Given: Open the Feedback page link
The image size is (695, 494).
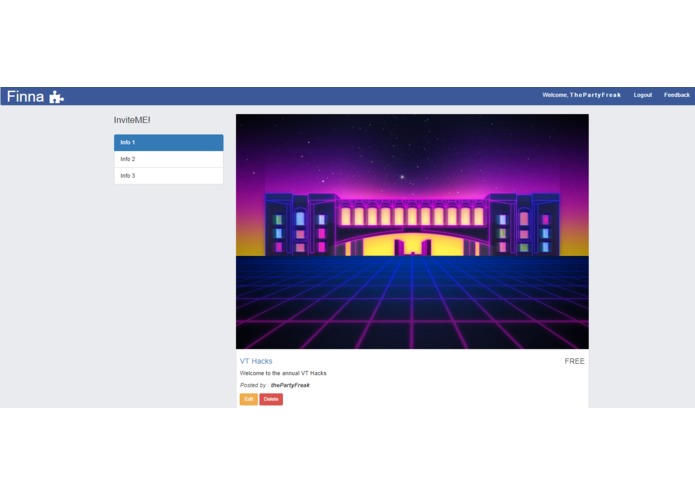Looking at the screenshot, I should pos(677,95).
